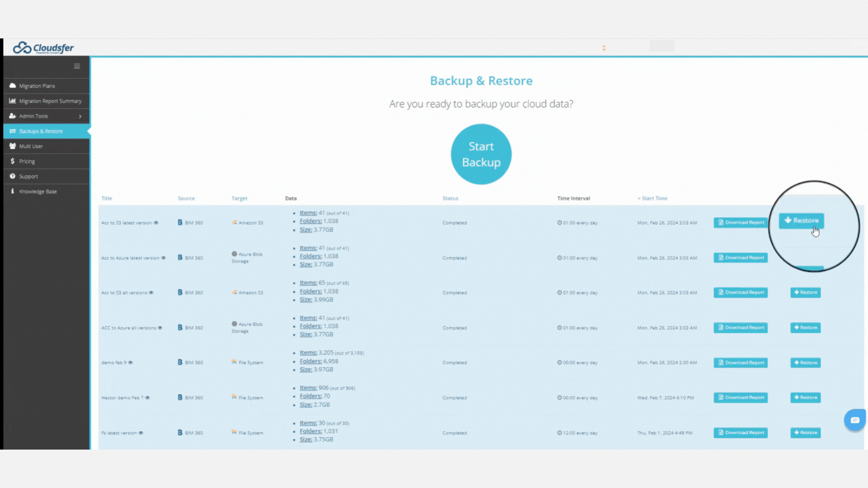Image resolution: width=868 pixels, height=488 pixels.
Task: Open the chat support bubble
Action: pyautogui.click(x=854, y=420)
